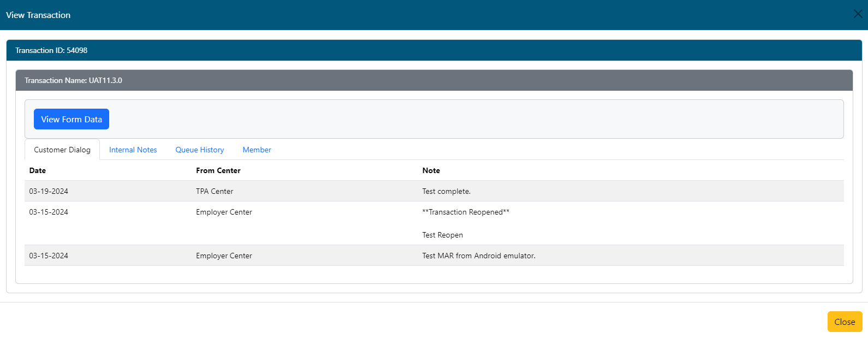Click the From Center column header
This screenshot has width=868, height=338.
point(218,170)
